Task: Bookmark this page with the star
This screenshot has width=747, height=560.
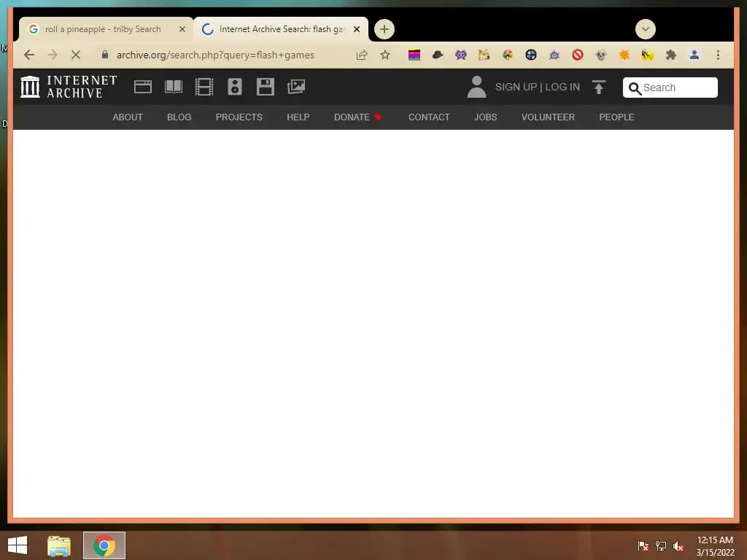Action: coord(385,55)
